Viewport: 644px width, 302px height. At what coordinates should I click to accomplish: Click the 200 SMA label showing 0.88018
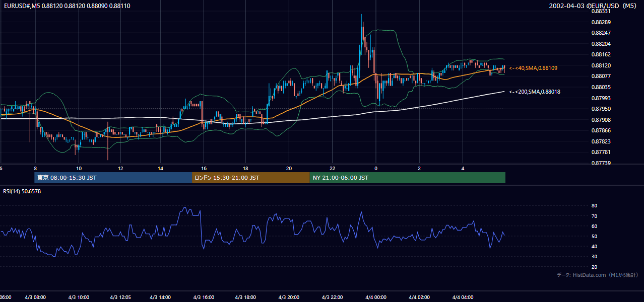point(535,92)
